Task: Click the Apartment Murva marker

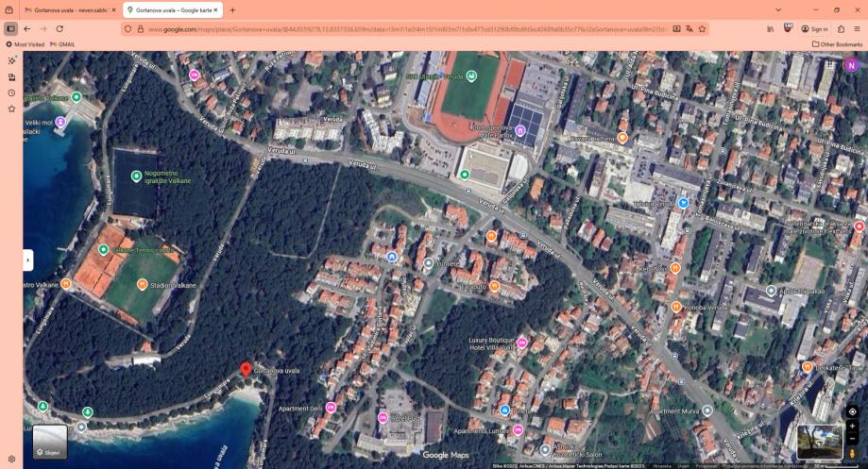Action: (x=706, y=410)
